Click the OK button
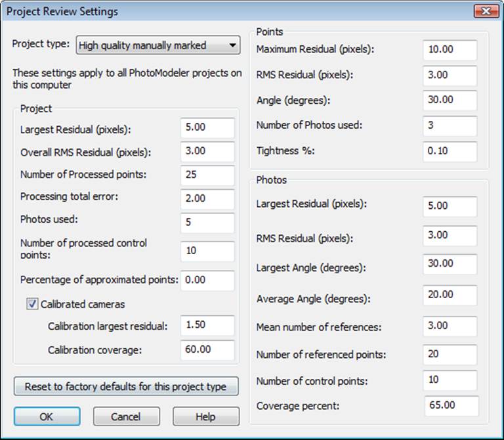The width and height of the screenshot is (504, 440). tap(47, 416)
